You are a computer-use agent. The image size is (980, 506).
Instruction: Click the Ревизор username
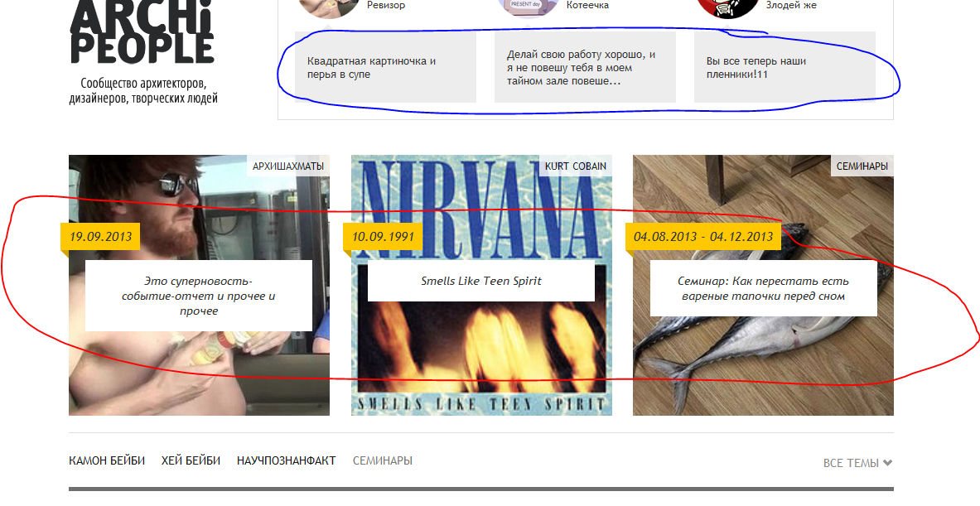386,6
